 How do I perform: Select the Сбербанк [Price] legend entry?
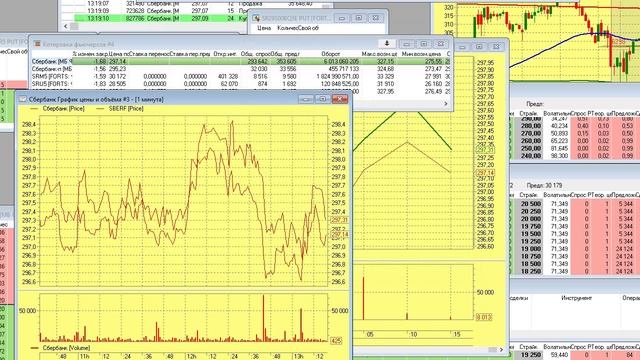63,109
